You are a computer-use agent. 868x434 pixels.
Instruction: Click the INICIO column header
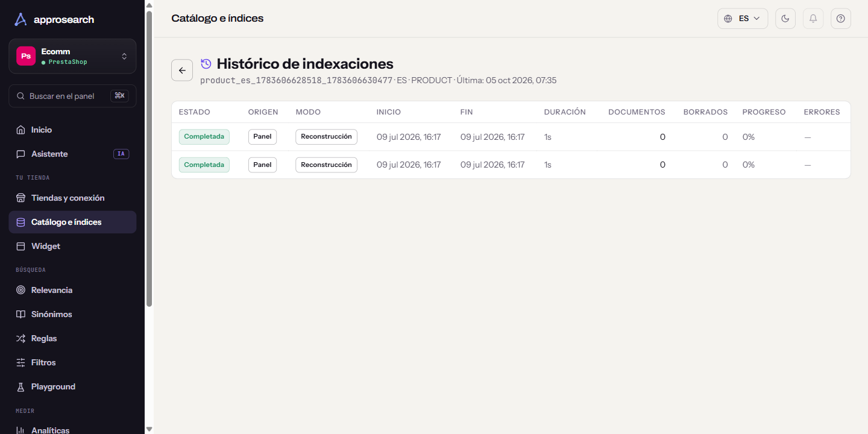tap(389, 112)
